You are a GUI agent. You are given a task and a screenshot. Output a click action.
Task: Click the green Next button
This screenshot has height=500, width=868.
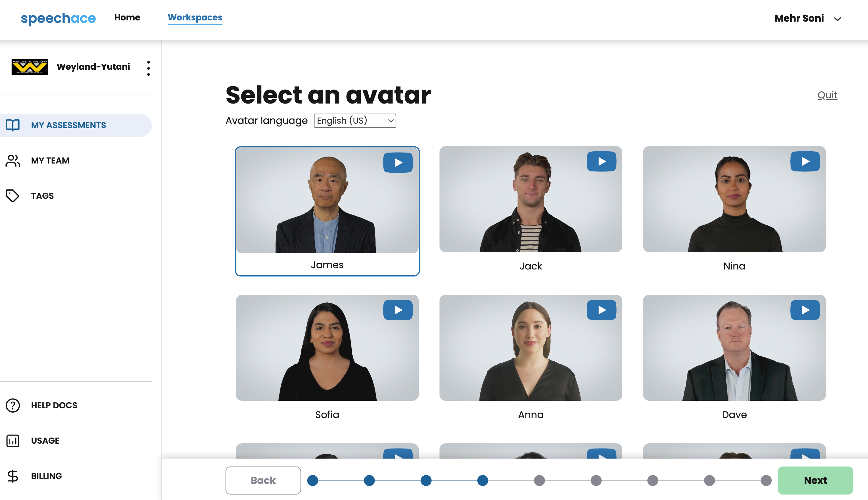(x=815, y=480)
